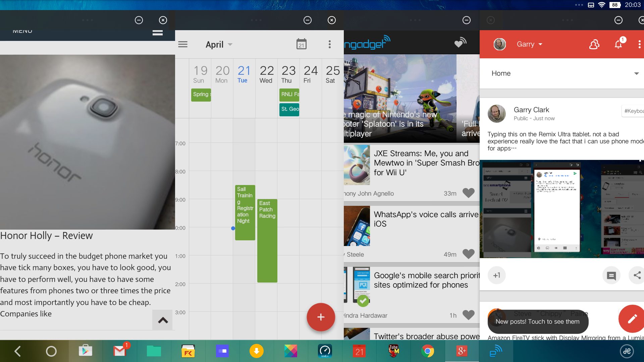Open the Calendar 21 app in taskbar
The height and width of the screenshot is (362, 644).
(359, 351)
